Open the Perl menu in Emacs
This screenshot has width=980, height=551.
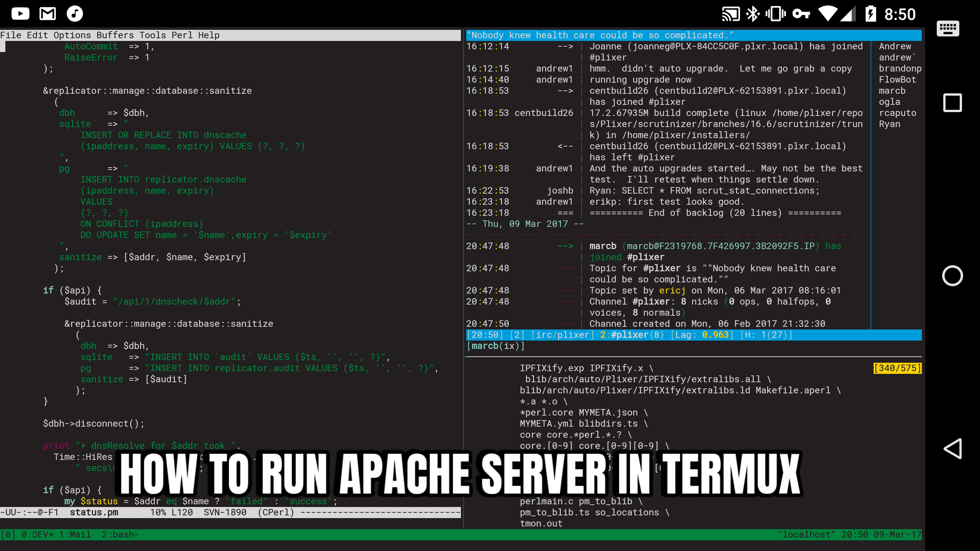pyautogui.click(x=182, y=35)
